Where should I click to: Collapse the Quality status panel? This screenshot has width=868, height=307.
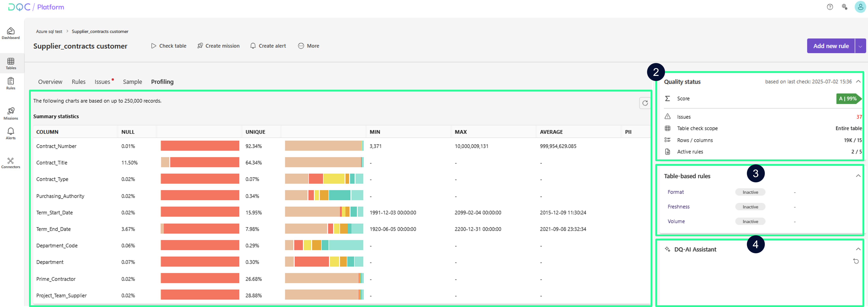click(858, 82)
